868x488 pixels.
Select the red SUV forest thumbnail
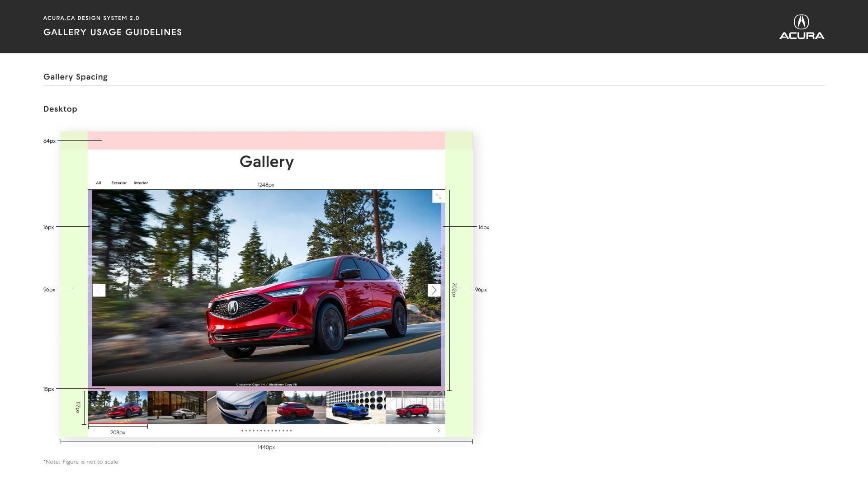coord(118,408)
